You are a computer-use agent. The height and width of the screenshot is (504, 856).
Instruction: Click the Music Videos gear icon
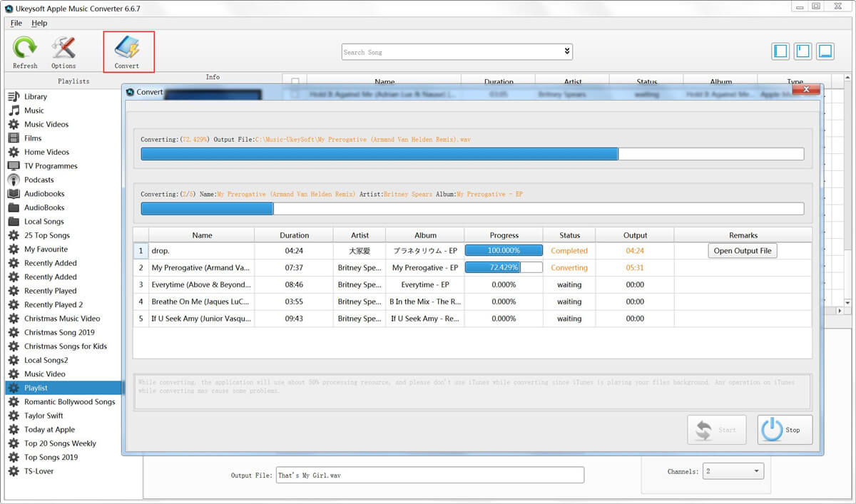pos(14,124)
